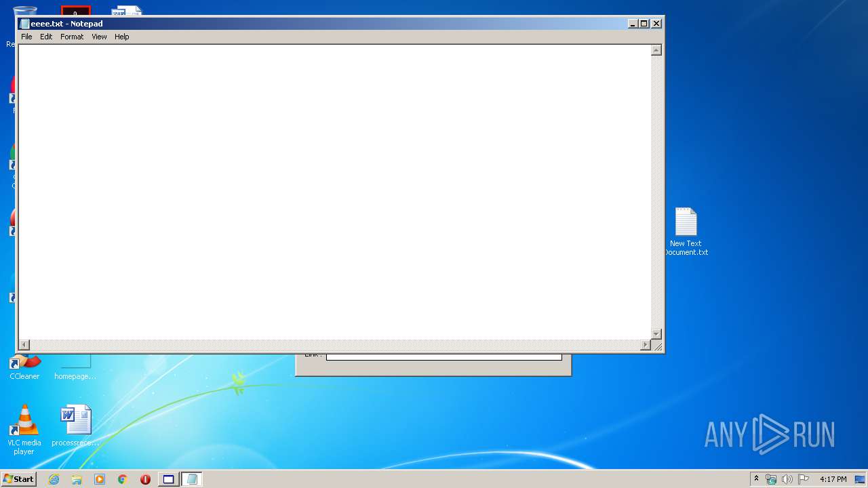Click the 4:17 PM clock

pyautogui.click(x=833, y=479)
